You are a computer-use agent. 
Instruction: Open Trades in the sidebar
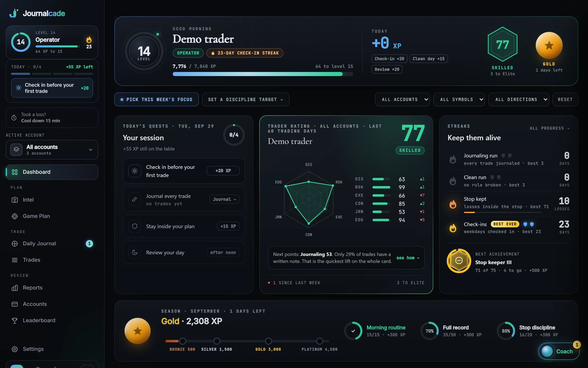pos(52,260)
